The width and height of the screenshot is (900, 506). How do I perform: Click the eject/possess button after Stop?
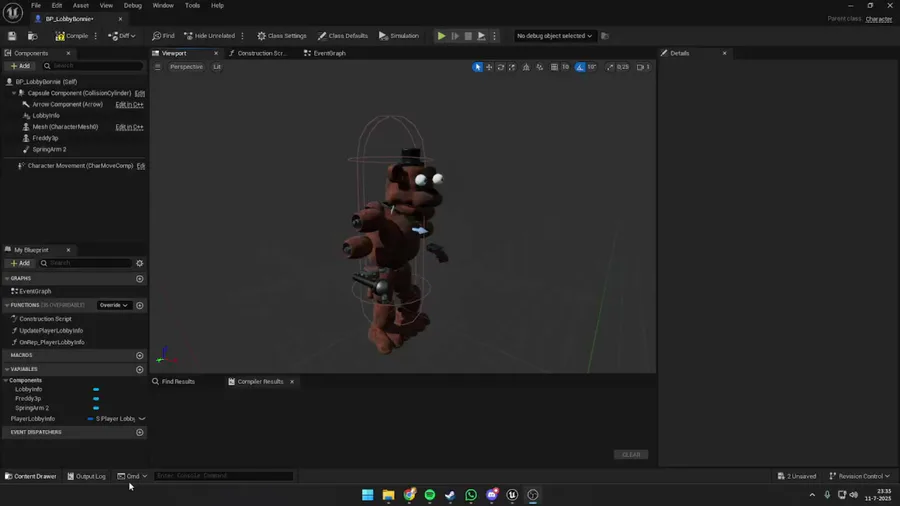pos(482,36)
